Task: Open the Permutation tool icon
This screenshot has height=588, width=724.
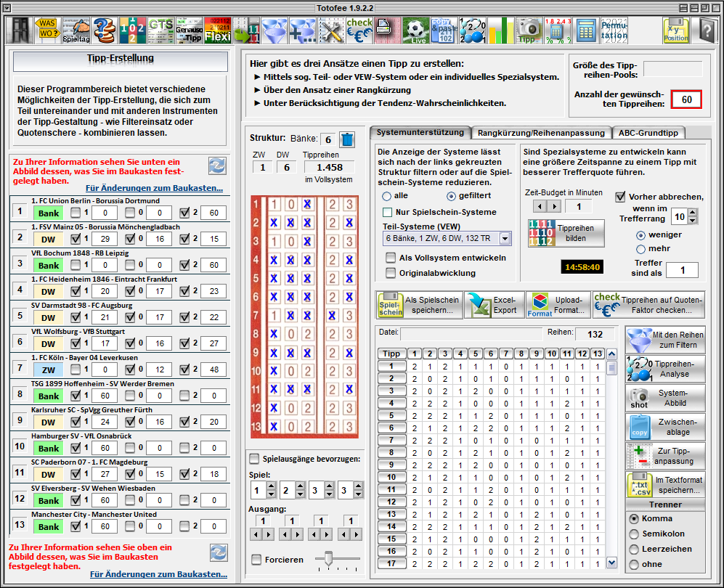Action: tap(614, 30)
